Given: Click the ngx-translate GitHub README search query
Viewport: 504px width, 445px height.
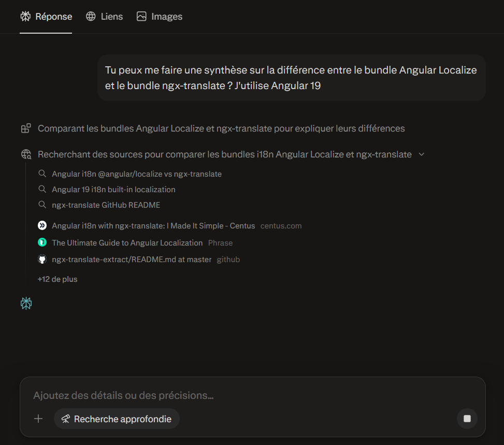Looking at the screenshot, I should click(x=106, y=205).
